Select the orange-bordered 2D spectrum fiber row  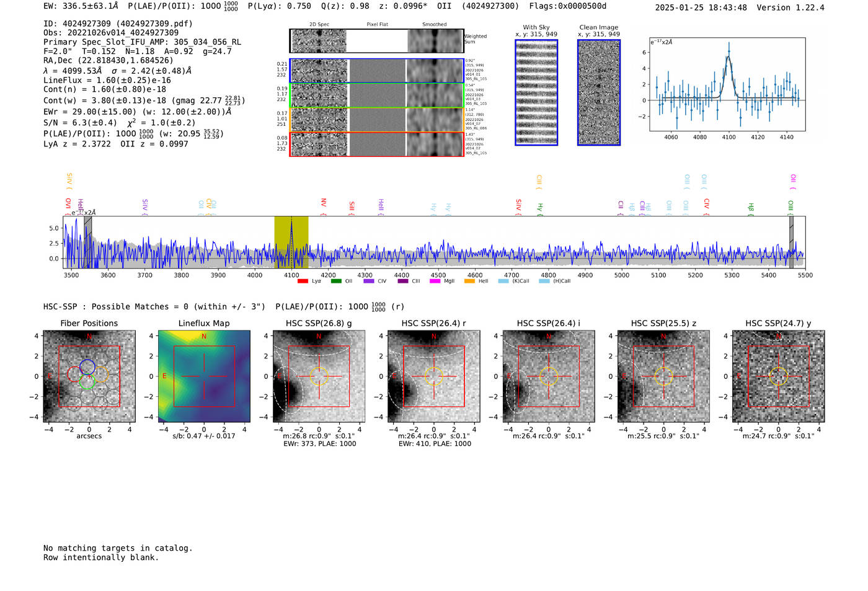click(377, 120)
